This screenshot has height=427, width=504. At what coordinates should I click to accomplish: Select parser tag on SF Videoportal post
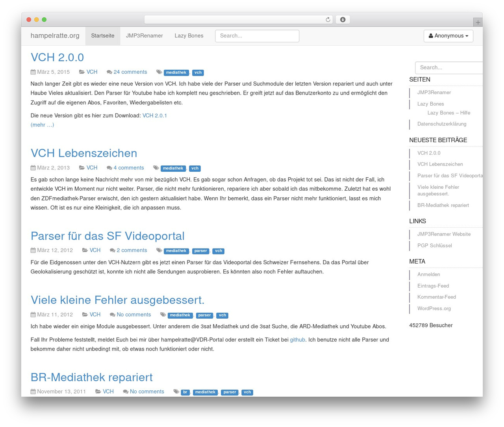[x=200, y=251]
